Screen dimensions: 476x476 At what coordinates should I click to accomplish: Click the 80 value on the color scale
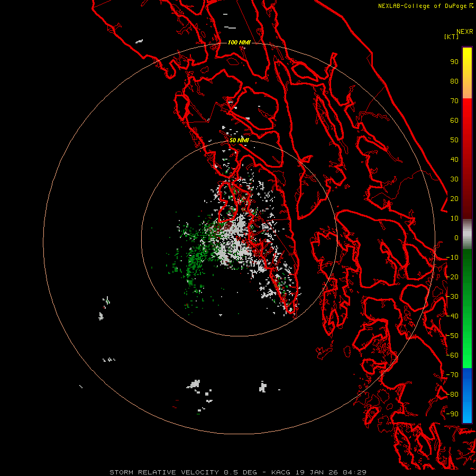(454, 81)
